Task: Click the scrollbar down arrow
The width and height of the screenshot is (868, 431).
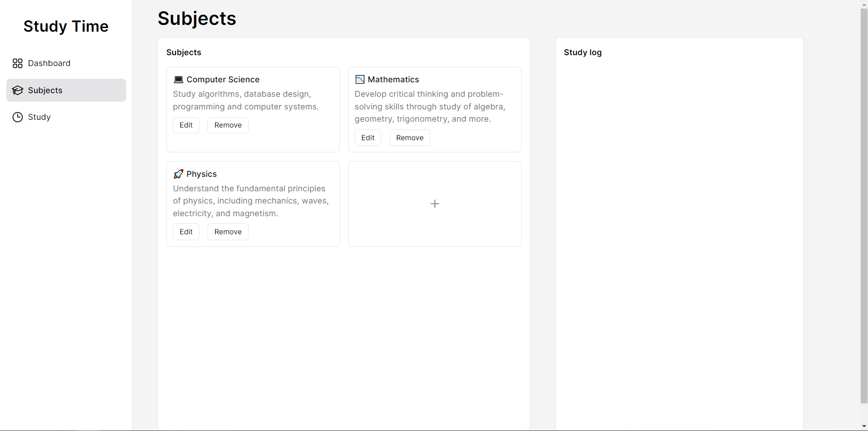Action: click(x=864, y=426)
